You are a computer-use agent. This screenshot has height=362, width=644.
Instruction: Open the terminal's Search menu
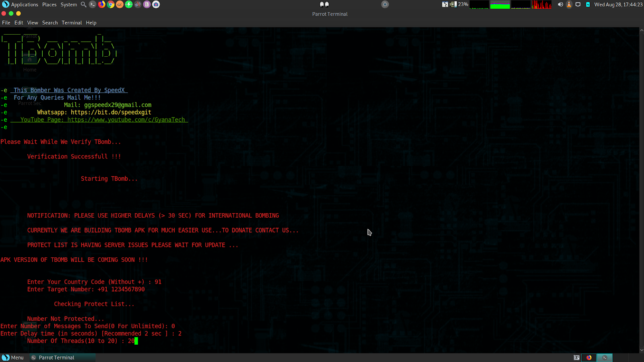tap(50, 23)
